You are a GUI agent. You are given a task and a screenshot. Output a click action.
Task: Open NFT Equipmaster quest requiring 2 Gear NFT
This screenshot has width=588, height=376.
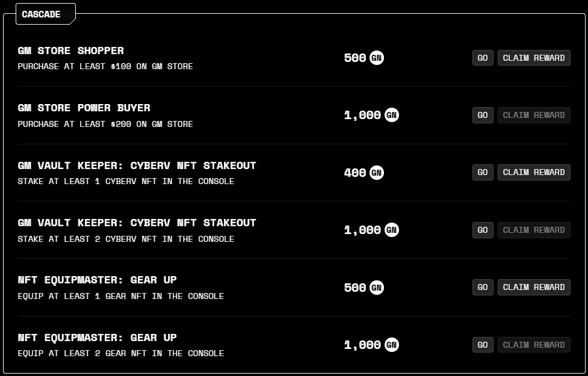coord(97,338)
